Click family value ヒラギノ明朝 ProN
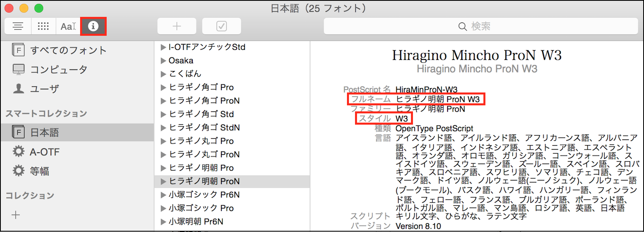644x232 pixels. coord(430,109)
